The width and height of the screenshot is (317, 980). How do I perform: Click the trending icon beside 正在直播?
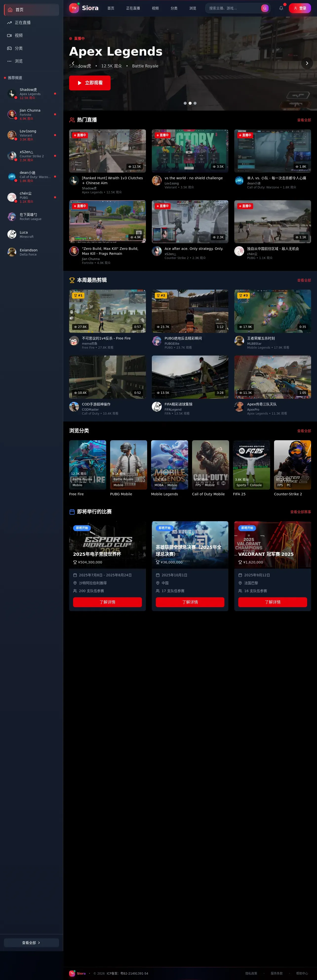tap(10, 23)
